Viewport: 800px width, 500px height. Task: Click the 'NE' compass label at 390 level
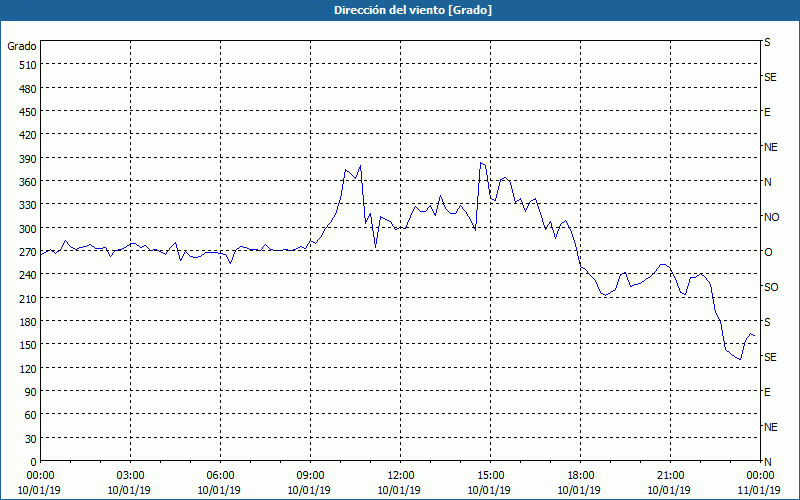771,147
